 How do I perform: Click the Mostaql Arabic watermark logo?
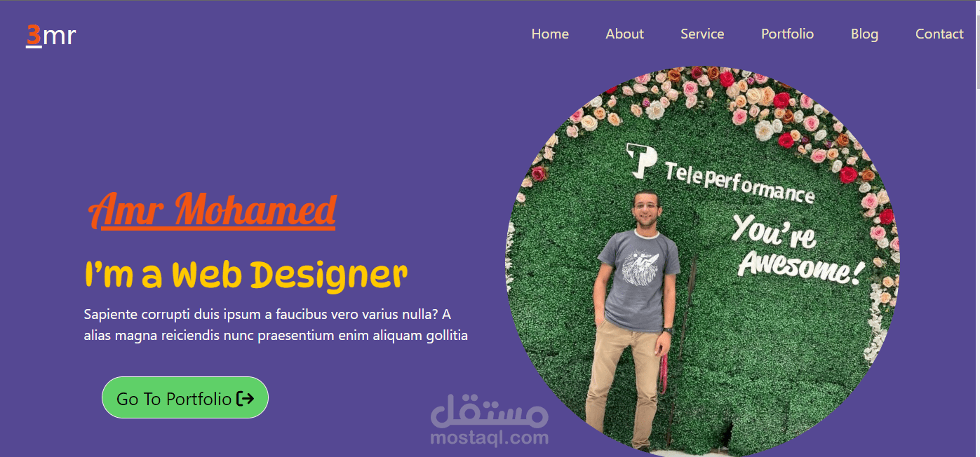click(489, 411)
